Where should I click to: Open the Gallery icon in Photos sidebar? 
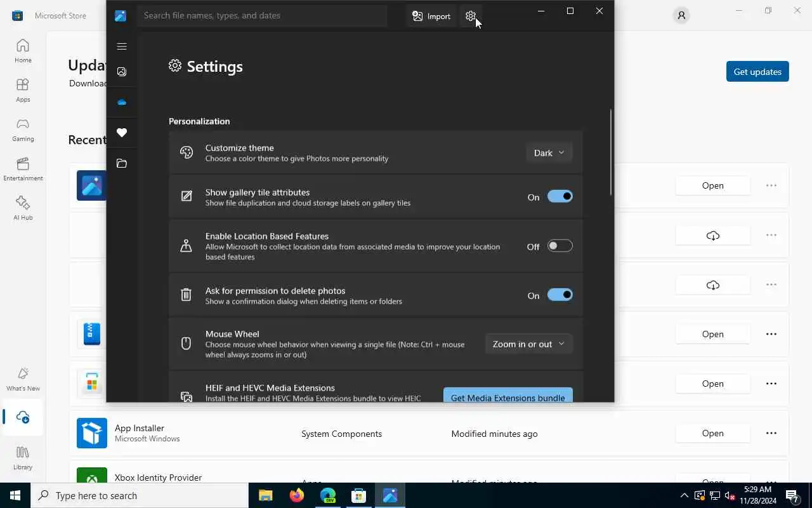pos(122,72)
